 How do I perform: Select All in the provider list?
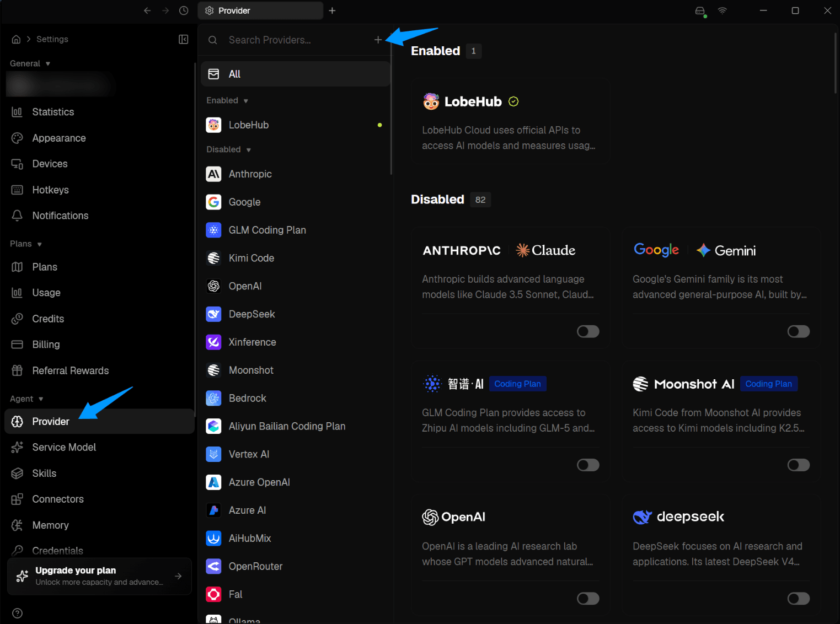[x=296, y=74]
